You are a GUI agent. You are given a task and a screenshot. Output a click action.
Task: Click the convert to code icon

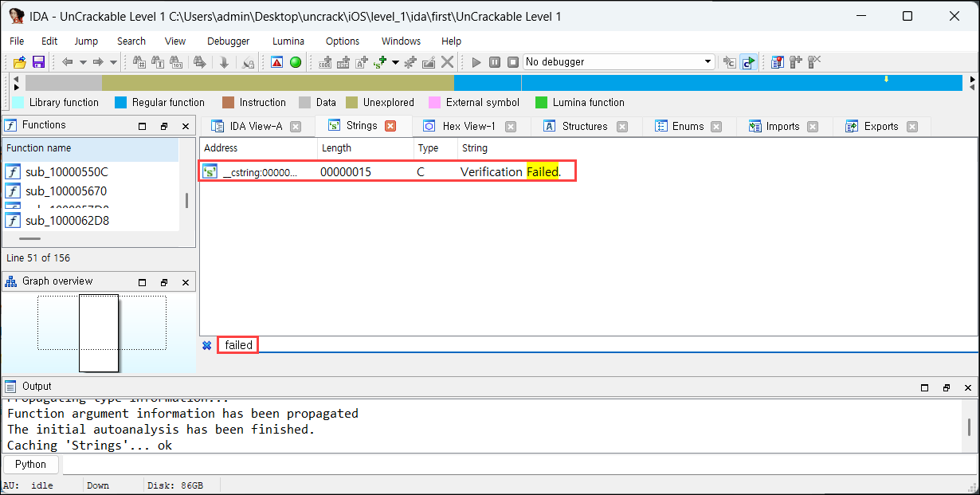coord(325,62)
